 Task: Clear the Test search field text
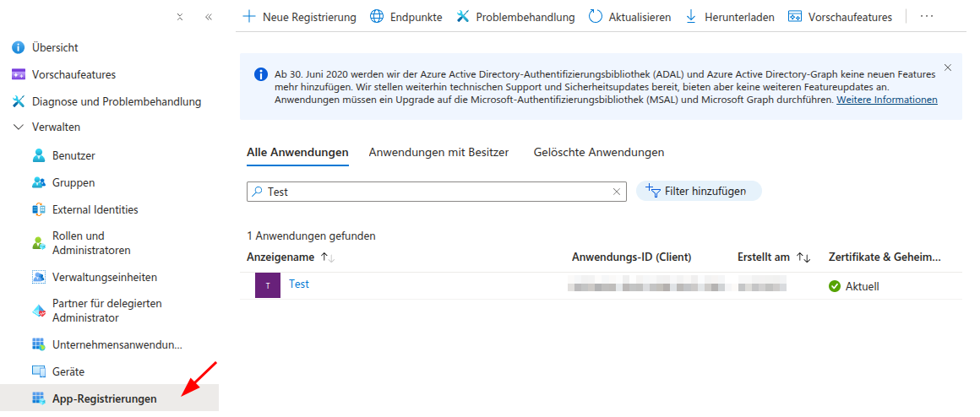pos(616,192)
